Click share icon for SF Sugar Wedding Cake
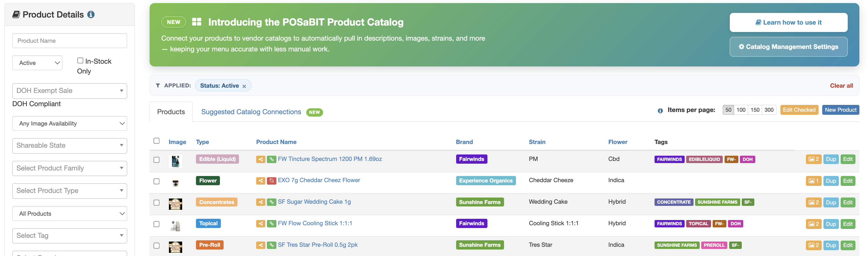868x256 pixels. click(x=260, y=202)
